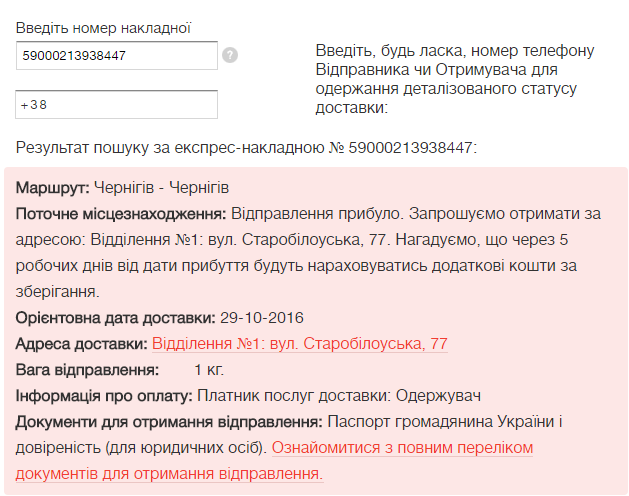The height and width of the screenshot is (496, 629).
Task: Click the "Поточне місцезнаходження" label
Action: coord(122,214)
